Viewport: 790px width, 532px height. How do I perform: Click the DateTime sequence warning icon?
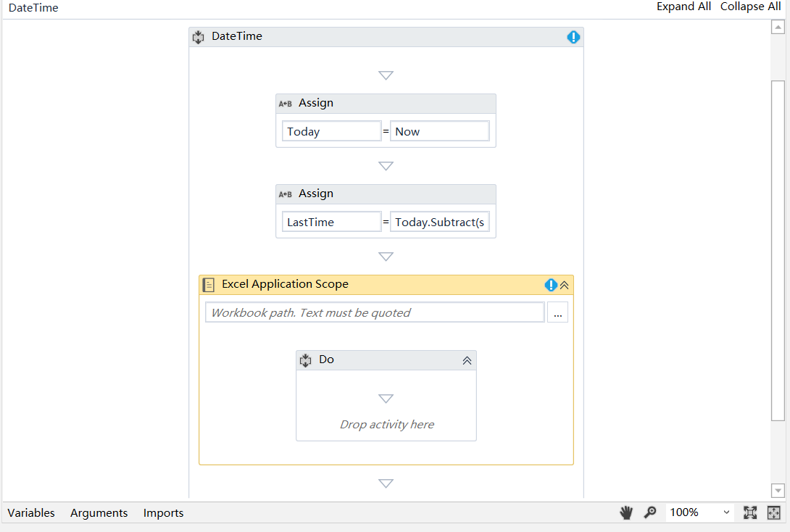pyautogui.click(x=573, y=37)
